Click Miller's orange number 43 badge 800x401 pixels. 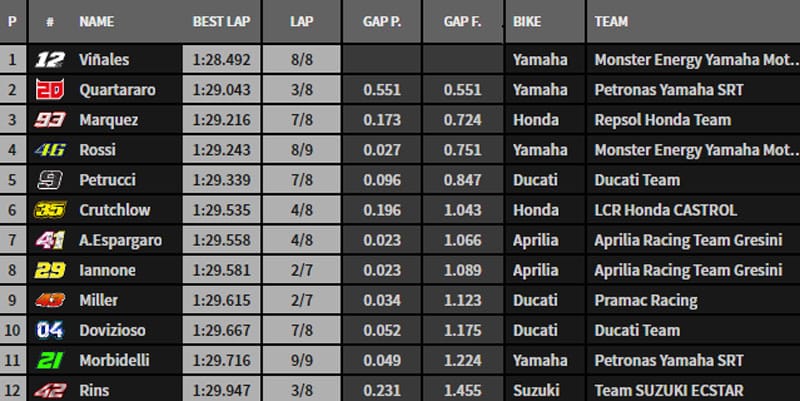[49, 300]
